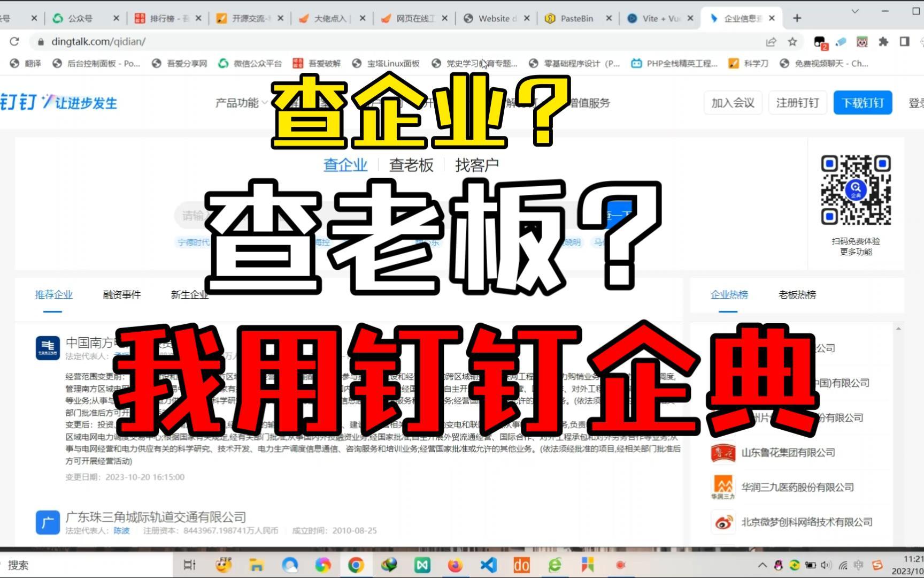Open the 吾爱破解 bookmark

pyautogui.click(x=317, y=63)
